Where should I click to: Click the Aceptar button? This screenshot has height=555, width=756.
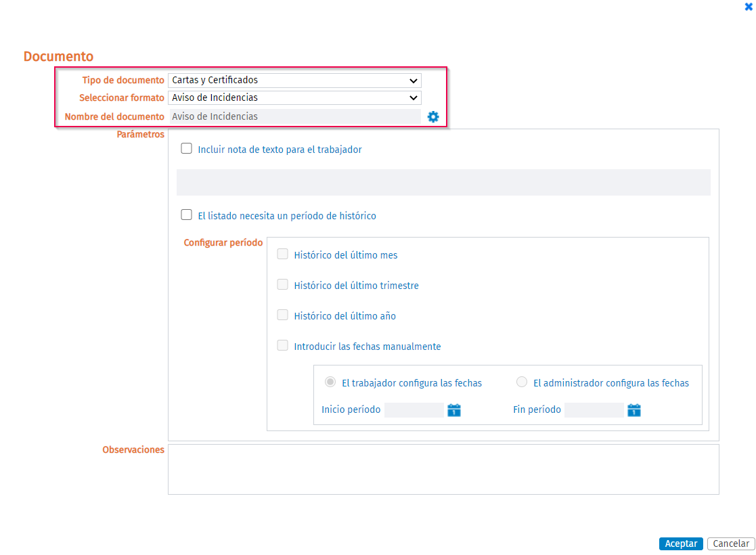point(681,543)
